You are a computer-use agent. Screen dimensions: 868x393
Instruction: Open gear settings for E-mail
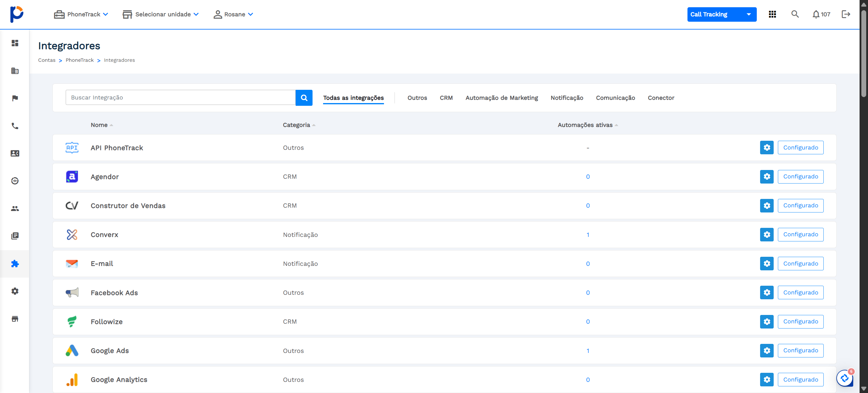(766, 264)
